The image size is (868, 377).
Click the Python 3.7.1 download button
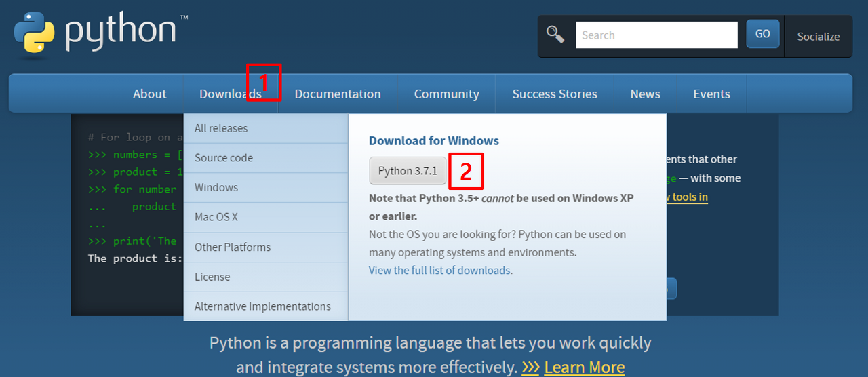coord(408,171)
